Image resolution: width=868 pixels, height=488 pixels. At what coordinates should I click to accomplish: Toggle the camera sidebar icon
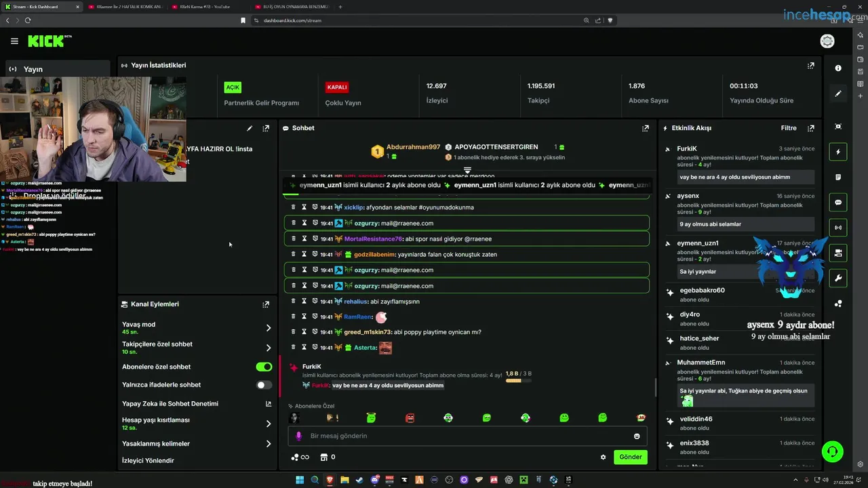tap(838, 253)
